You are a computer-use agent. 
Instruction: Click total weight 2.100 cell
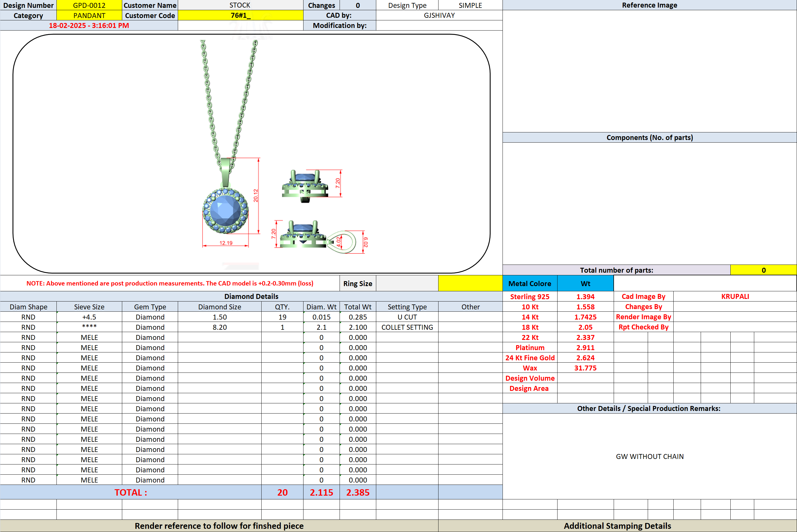(357, 327)
